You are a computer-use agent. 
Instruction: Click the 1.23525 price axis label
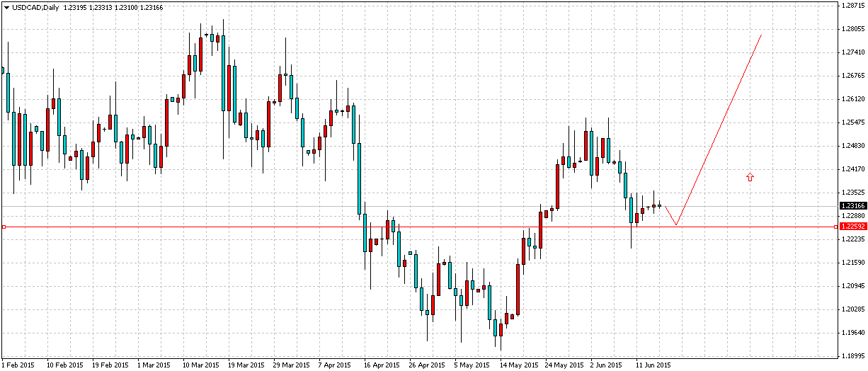pyautogui.click(x=852, y=193)
